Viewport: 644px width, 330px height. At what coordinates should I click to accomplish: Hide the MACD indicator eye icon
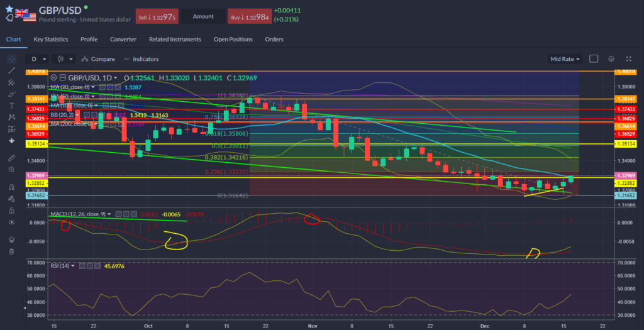(x=118, y=214)
